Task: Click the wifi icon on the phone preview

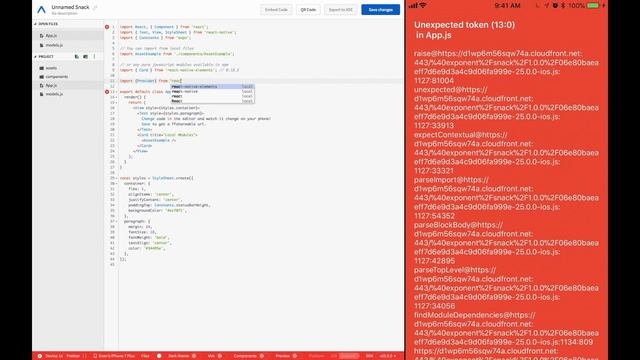Action: point(423,6)
